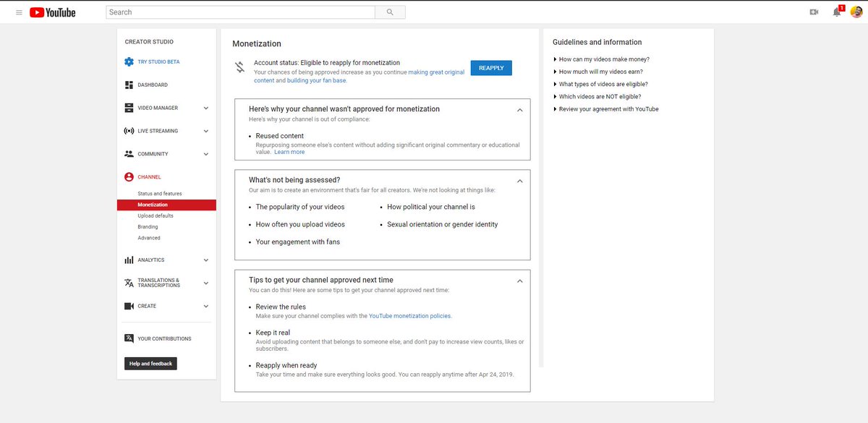
Task: Go to YouTube home via logo
Action: (53, 12)
